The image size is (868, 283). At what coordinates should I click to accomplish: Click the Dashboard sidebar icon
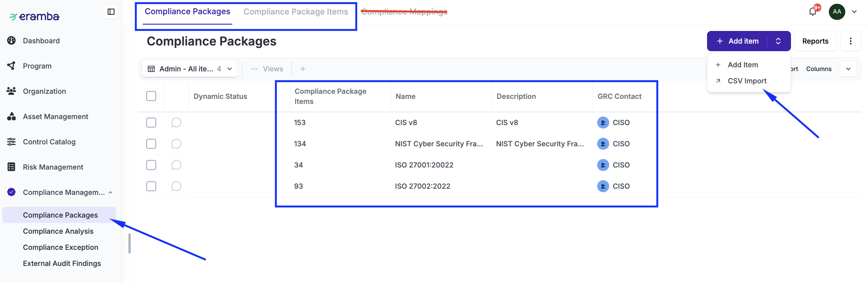[11, 41]
